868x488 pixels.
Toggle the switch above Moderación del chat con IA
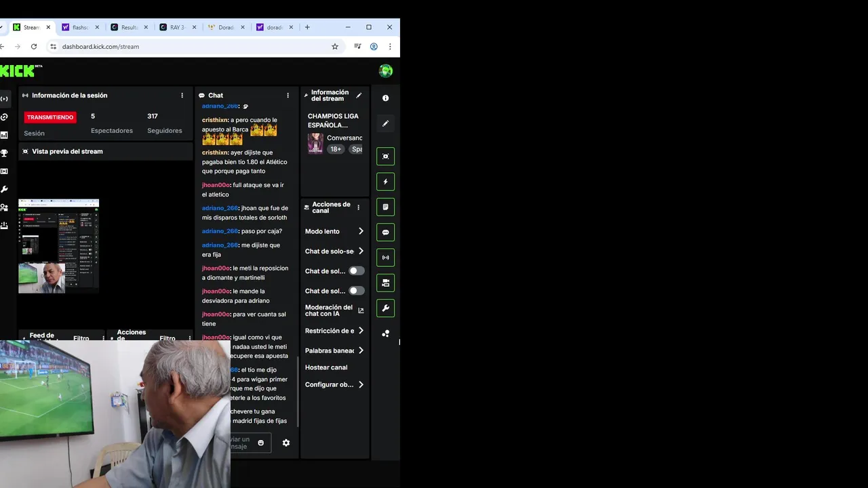(x=356, y=291)
